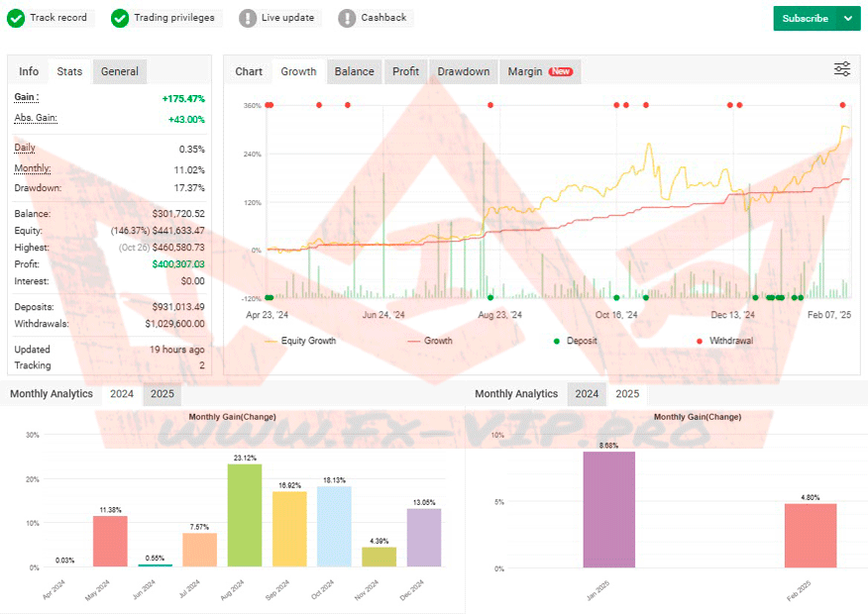This screenshot has width=868, height=614.
Task: Open the Margin tab marked New
Action: pyautogui.click(x=539, y=71)
